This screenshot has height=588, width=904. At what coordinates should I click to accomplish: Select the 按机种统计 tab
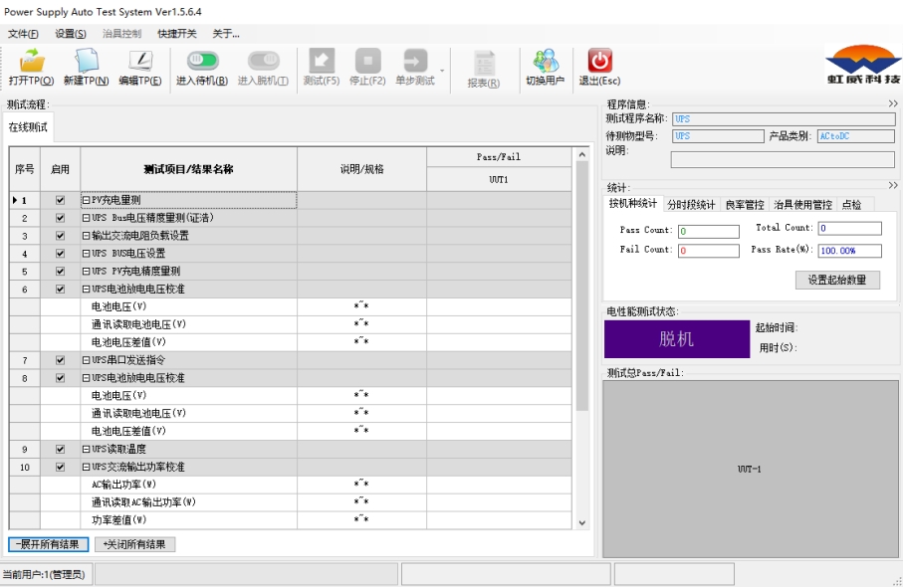coord(633,203)
